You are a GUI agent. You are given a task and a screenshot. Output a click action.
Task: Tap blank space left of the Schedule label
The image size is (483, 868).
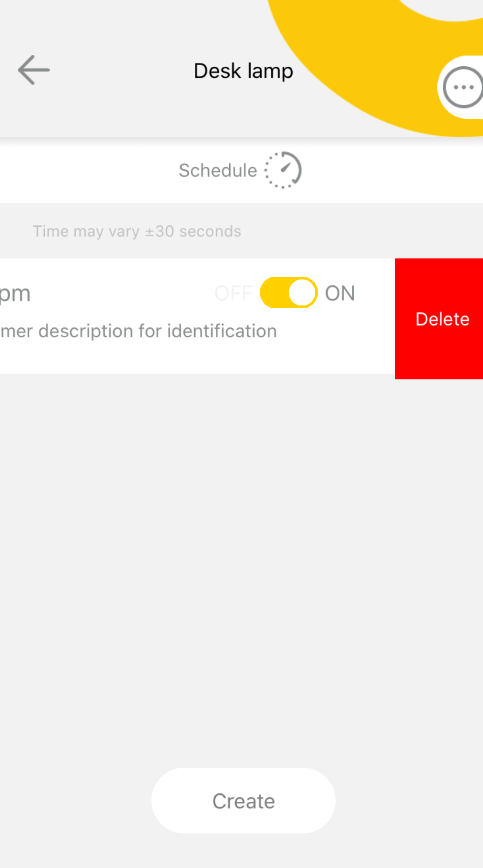click(90, 171)
